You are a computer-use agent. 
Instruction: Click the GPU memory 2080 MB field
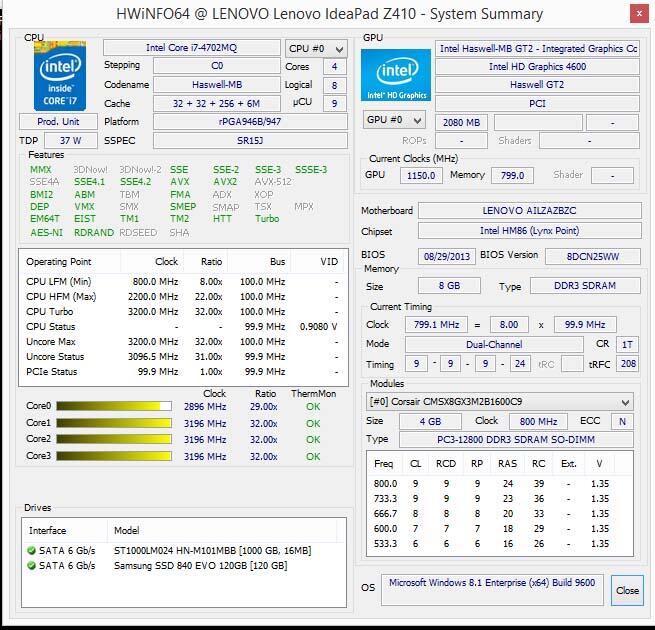coord(461,122)
